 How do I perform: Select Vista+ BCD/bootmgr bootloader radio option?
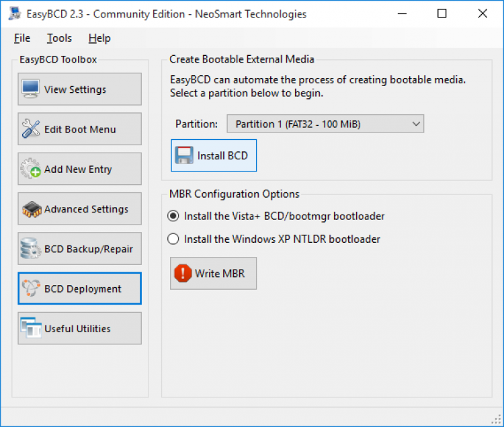tap(173, 217)
